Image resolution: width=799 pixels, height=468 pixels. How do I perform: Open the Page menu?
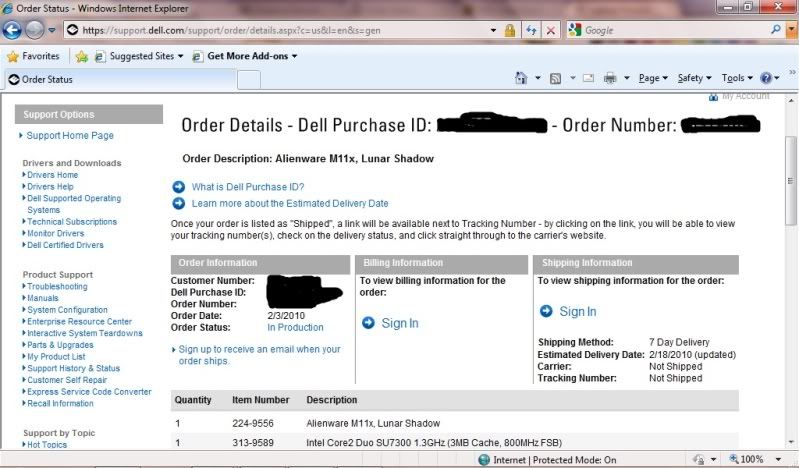[x=653, y=78]
